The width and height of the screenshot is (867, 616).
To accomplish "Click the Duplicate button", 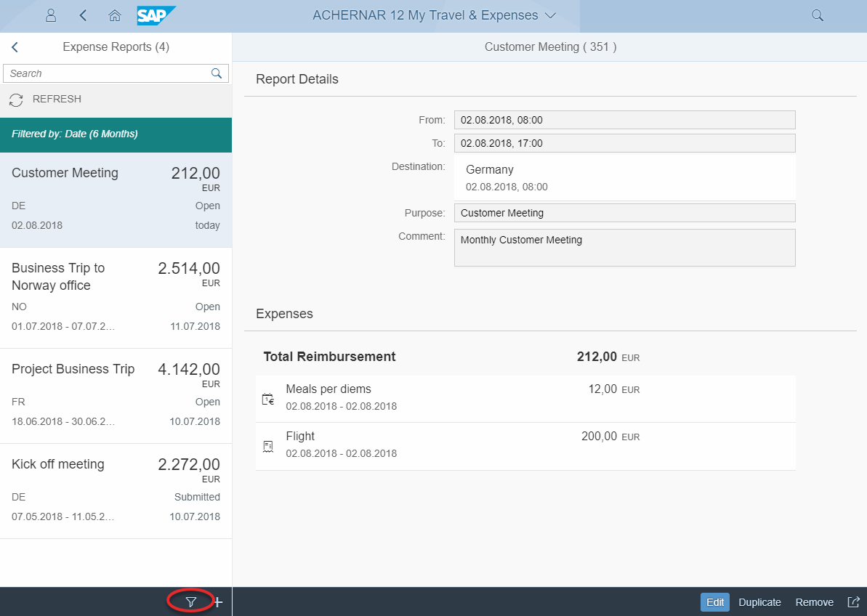I will [x=759, y=602].
